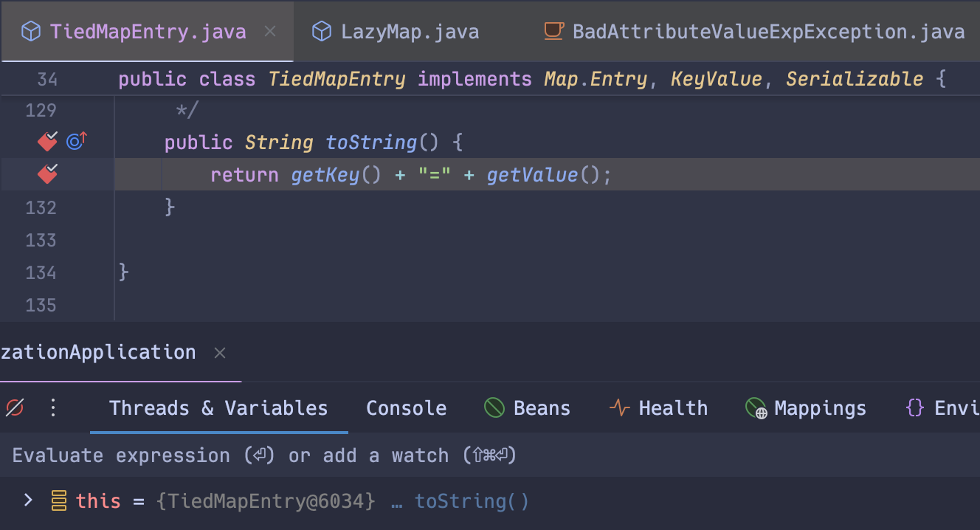This screenshot has width=980, height=530.
Task: Click the Environment tab braces icon
Action: [915, 407]
